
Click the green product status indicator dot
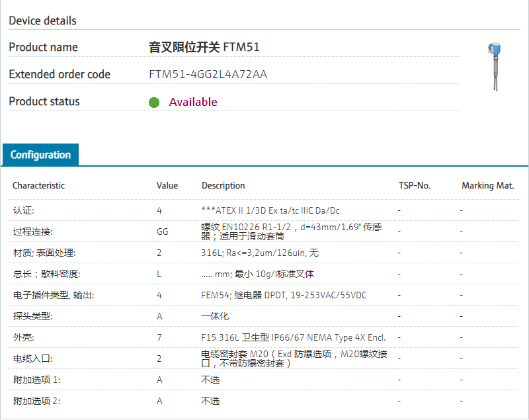154,103
